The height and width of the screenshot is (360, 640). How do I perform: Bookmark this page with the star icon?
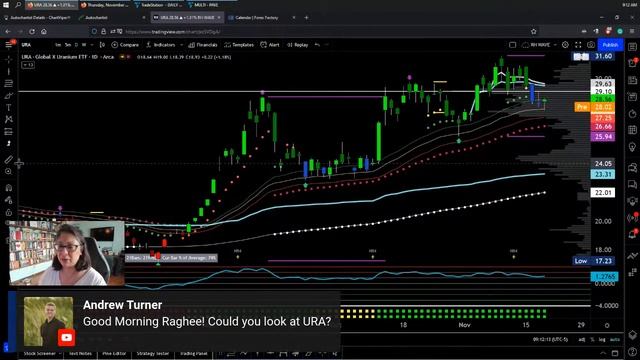(x=533, y=31)
